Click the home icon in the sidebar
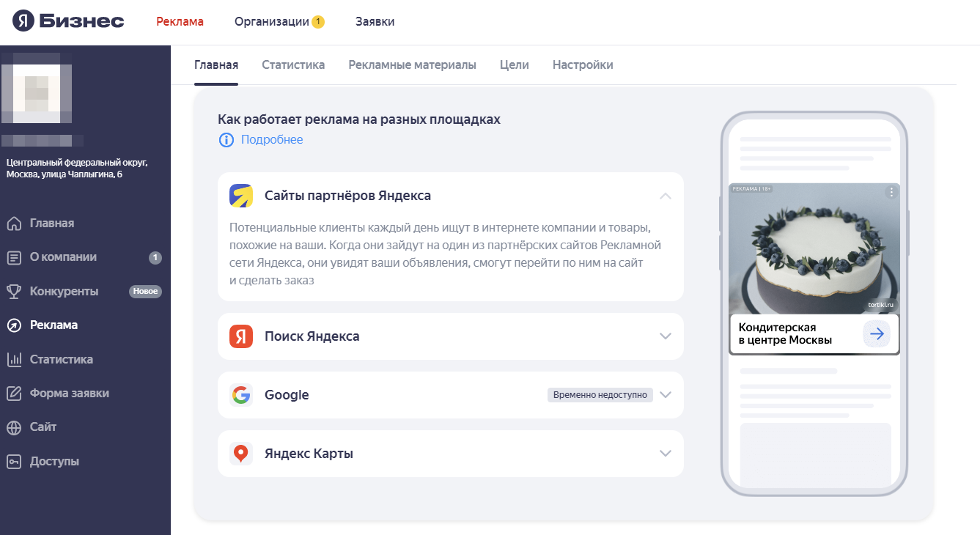Screen dimensions: 980x535 [x=14, y=224]
